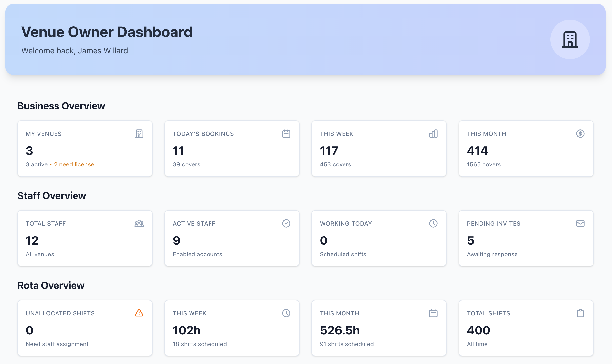Click the warning triangle on Unallocated Shifts
The width and height of the screenshot is (612, 364).
click(x=139, y=313)
